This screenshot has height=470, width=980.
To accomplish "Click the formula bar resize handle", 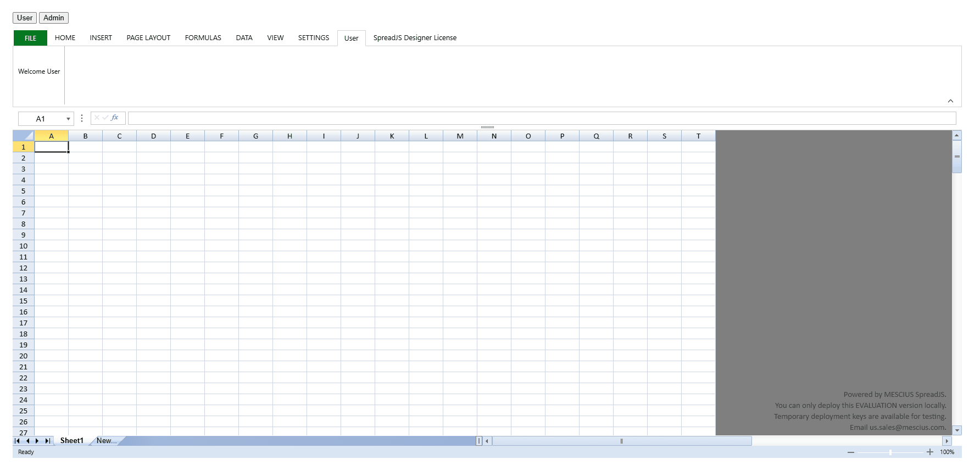I will tap(487, 127).
